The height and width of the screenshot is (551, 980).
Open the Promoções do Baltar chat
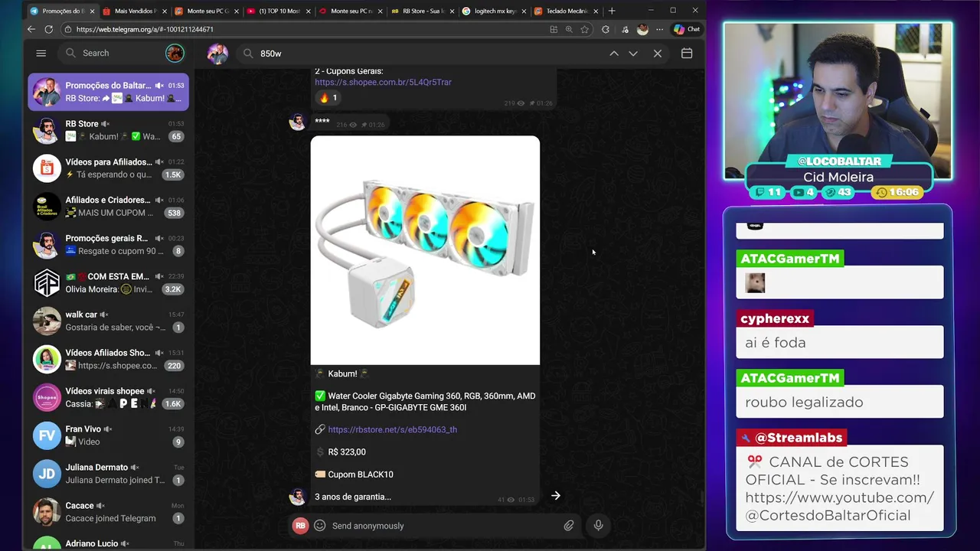pos(109,92)
